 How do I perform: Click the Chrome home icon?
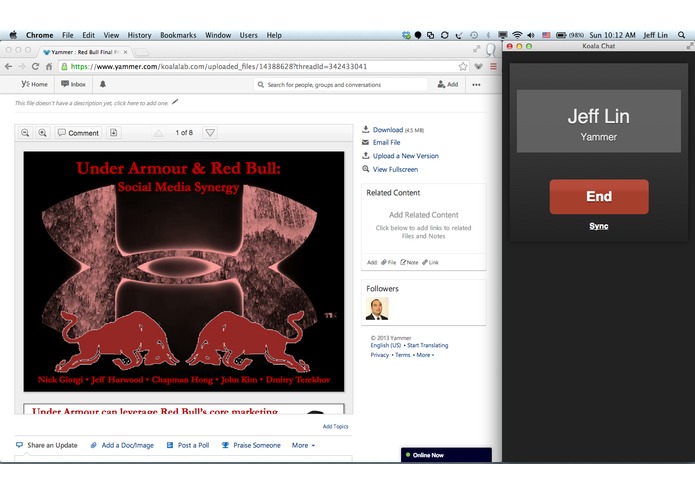coord(49,66)
